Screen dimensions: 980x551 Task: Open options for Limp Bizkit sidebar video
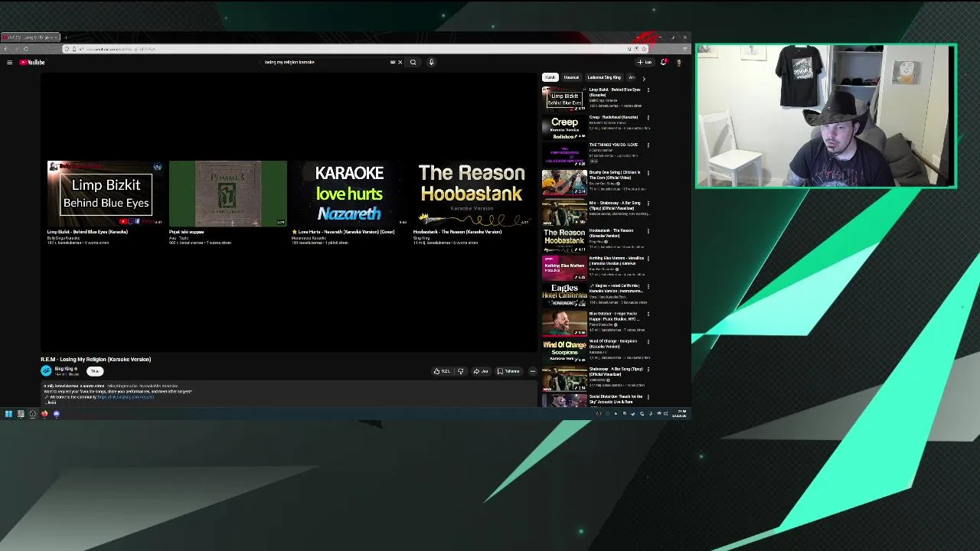point(648,90)
